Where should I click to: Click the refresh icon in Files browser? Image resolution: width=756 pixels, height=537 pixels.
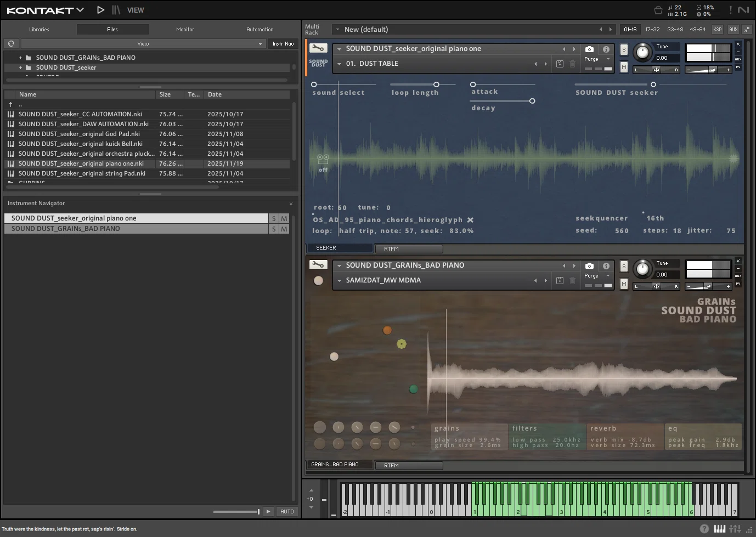click(11, 43)
